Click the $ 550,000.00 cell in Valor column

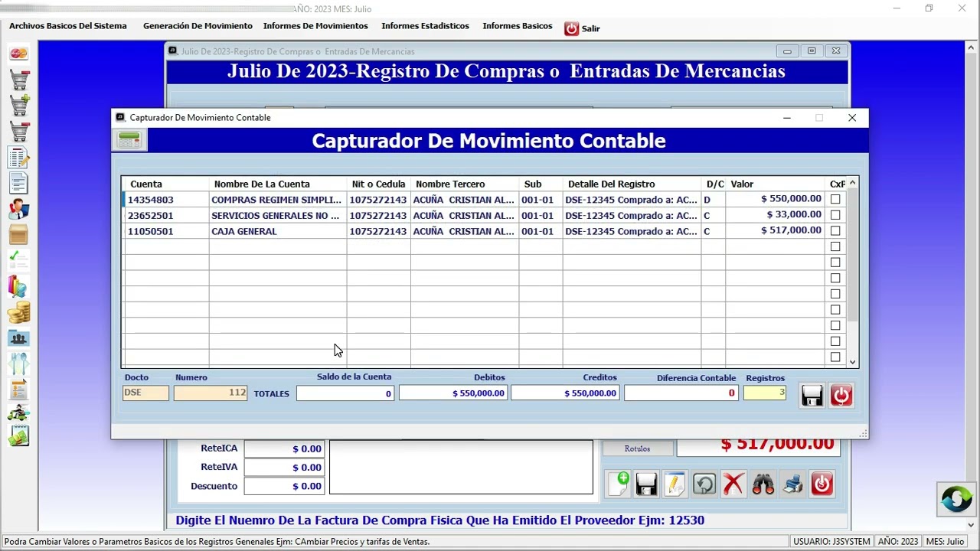(775, 200)
